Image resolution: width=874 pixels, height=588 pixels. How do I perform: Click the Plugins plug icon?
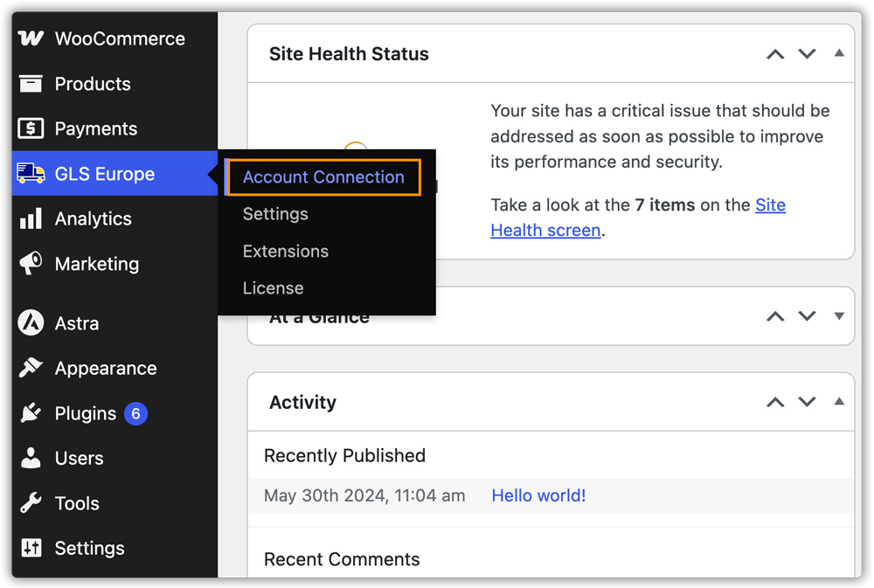click(x=31, y=413)
